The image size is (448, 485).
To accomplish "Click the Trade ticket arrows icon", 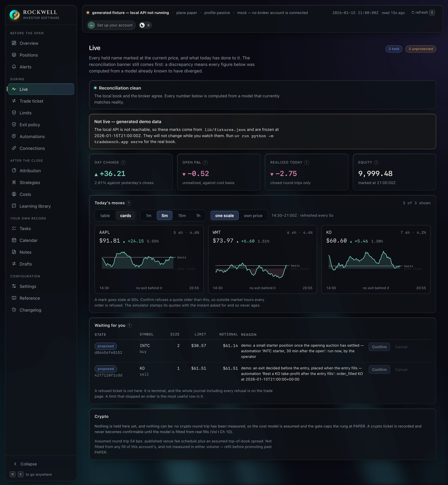I will coord(14,101).
